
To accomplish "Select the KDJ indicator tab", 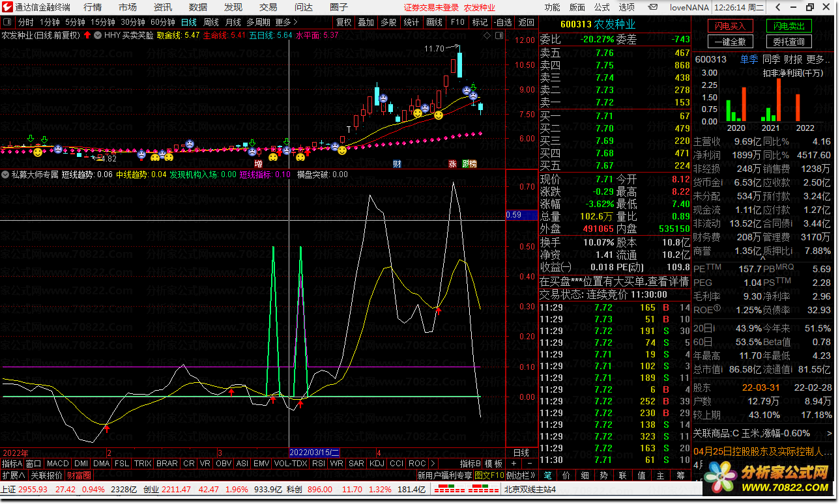I will pos(377,464).
